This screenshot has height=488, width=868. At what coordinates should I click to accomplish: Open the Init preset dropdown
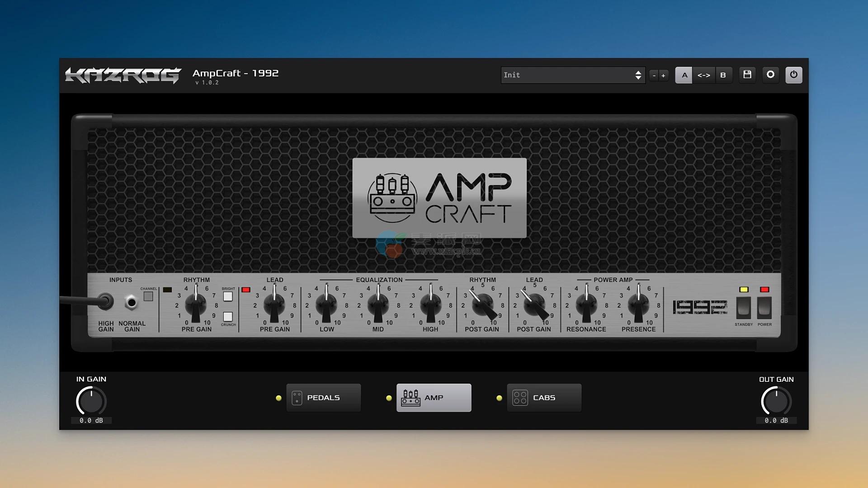pos(572,75)
